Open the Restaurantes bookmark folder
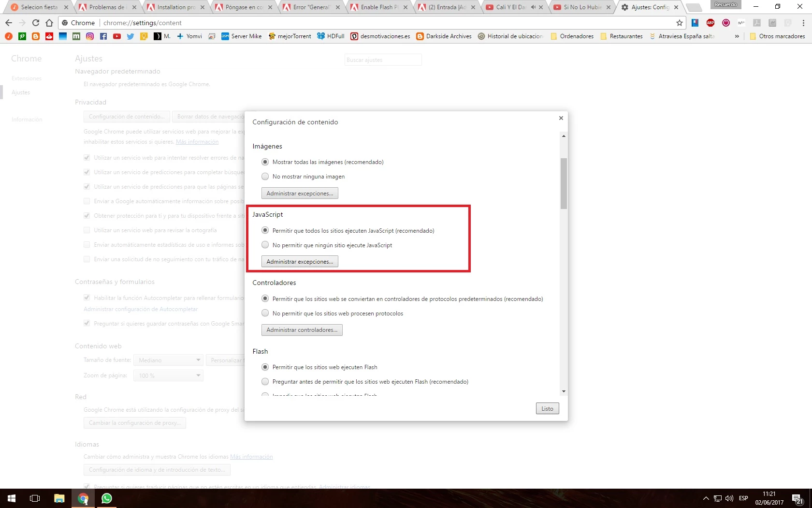 pyautogui.click(x=622, y=36)
